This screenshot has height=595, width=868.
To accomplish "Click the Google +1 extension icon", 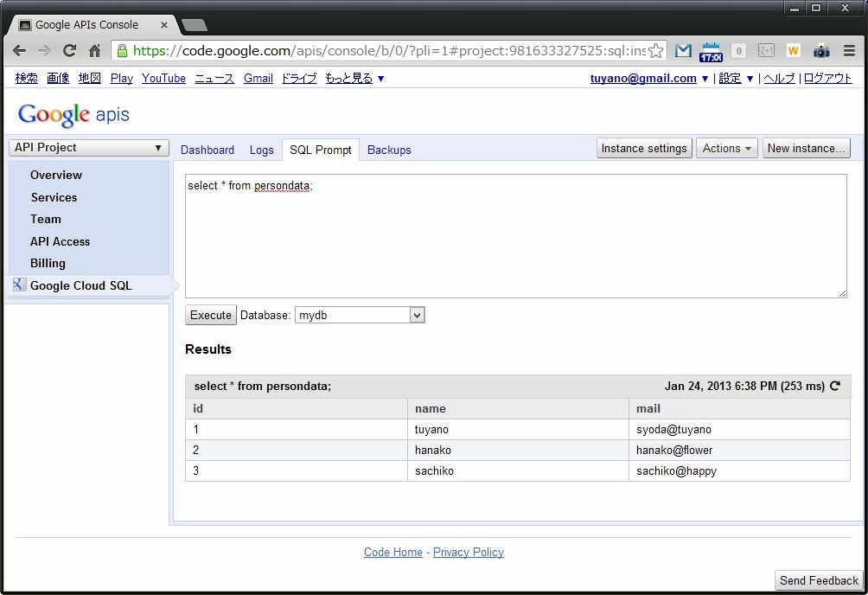I will click(766, 51).
